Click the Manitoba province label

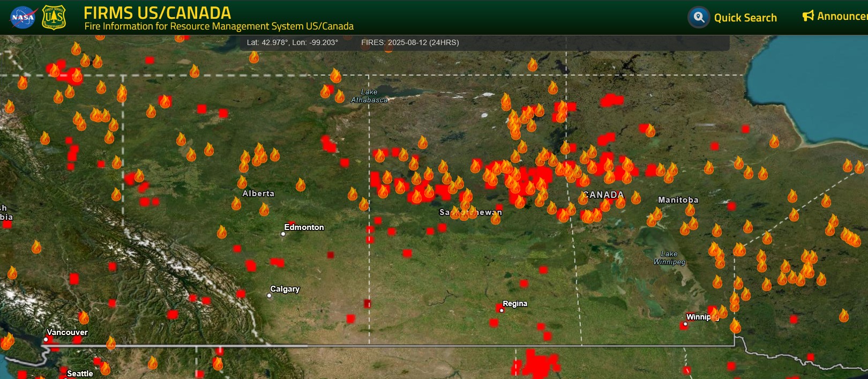[678, 200]
